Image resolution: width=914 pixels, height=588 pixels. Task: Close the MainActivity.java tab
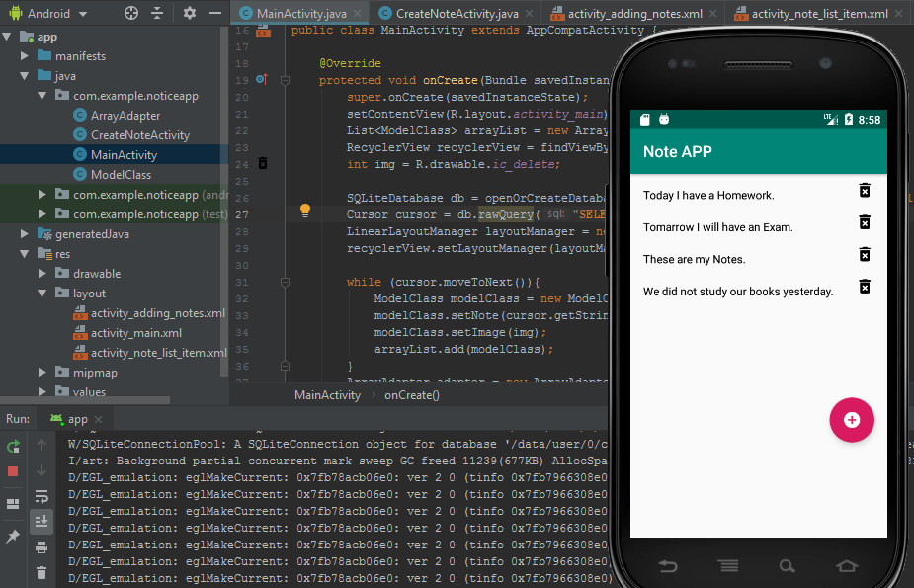(x=357, y=14)
